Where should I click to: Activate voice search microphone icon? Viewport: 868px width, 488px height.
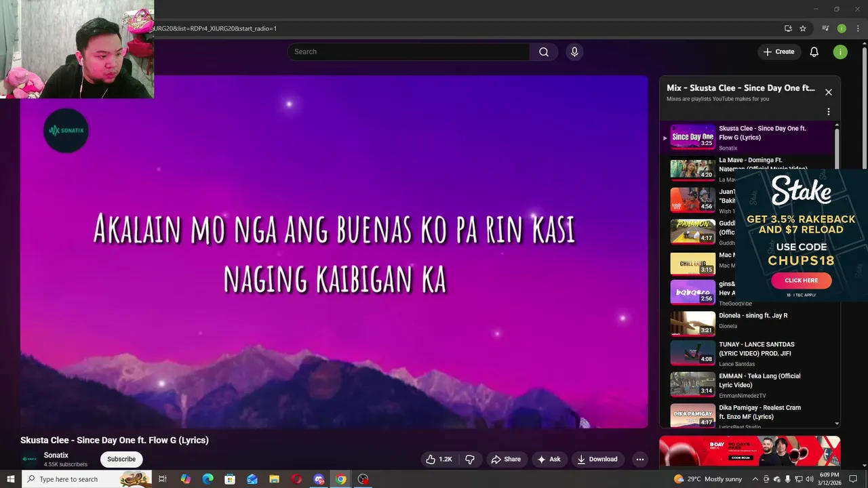tap(574, 52)
